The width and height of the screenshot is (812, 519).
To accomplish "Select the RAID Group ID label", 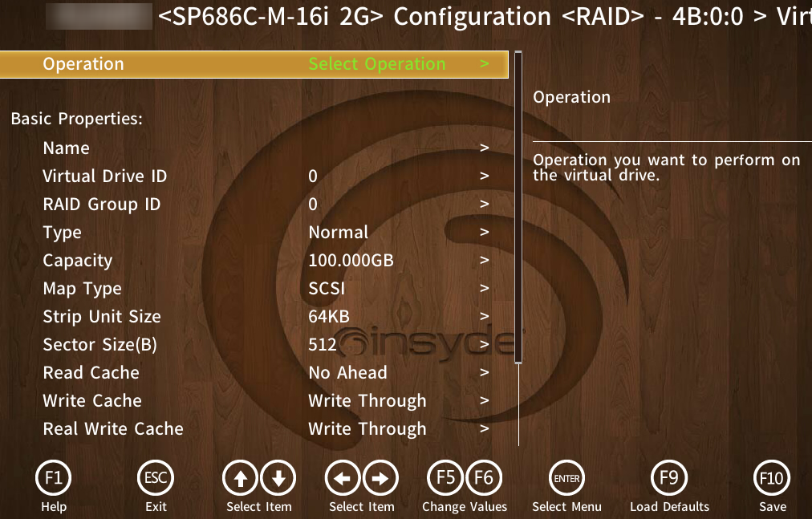I will [101, 204].
